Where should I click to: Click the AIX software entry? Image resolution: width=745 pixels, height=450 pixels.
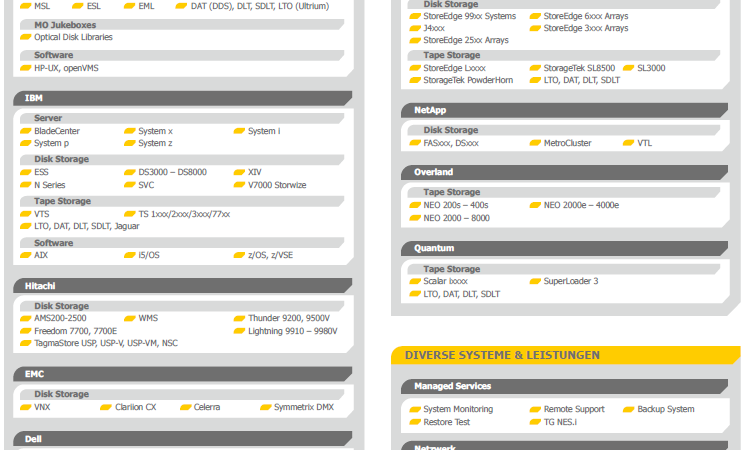[x=41, y=255]
